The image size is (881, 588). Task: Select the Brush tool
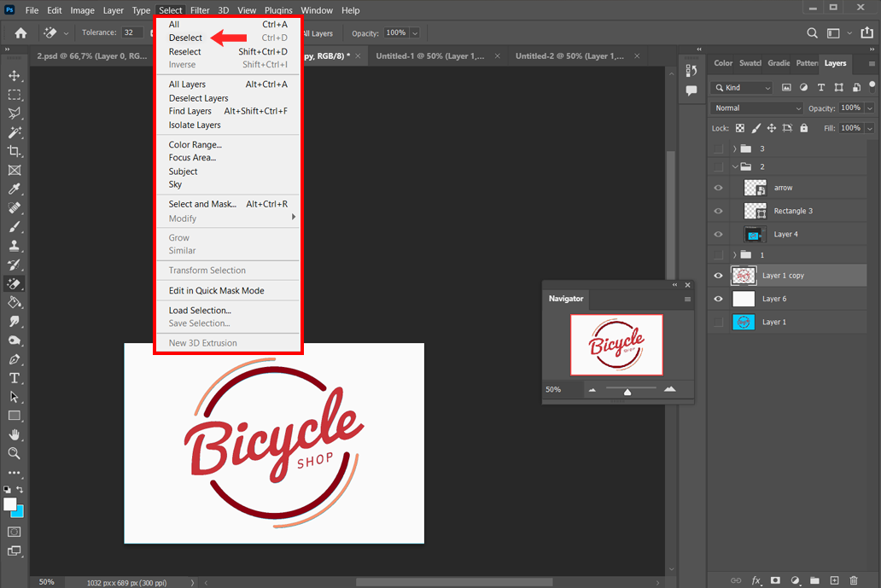(15, 227)
